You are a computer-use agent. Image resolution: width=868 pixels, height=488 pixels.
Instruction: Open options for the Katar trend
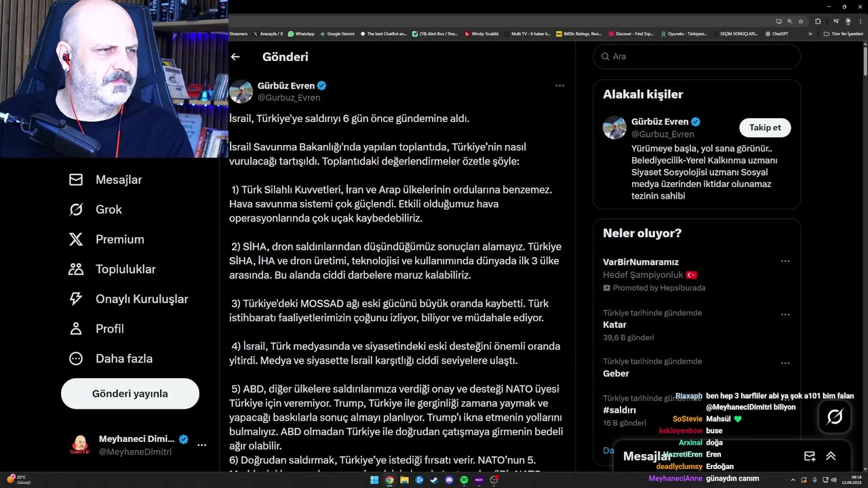tap(785, 314)
